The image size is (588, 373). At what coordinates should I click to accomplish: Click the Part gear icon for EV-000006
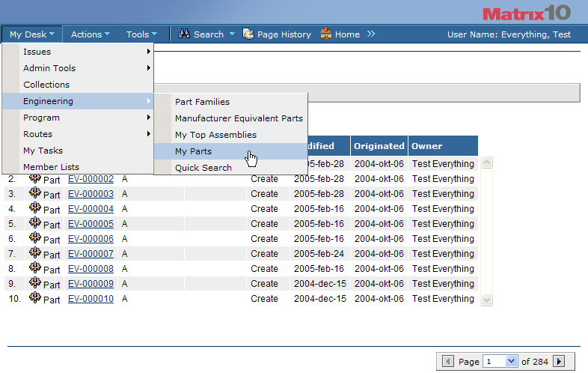pyautogui.click(x=34, y=238)
